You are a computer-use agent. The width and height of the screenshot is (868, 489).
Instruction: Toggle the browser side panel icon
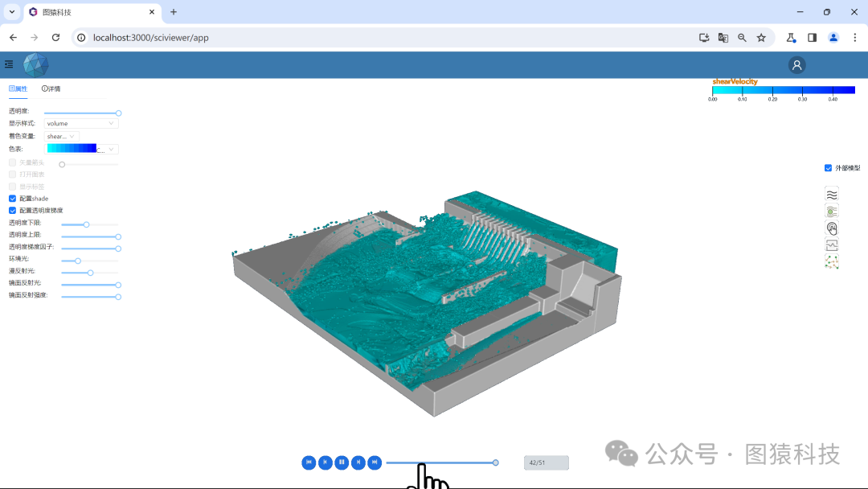tap(812, 38)
